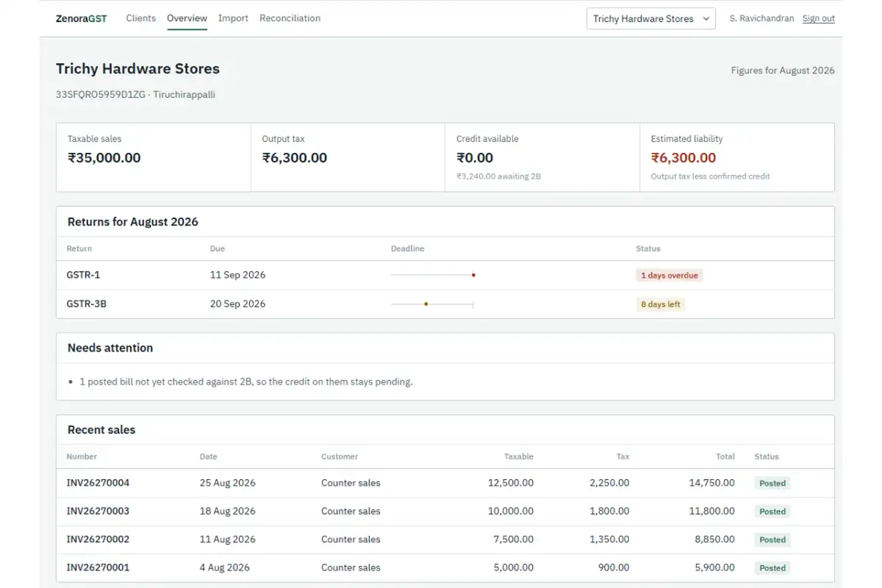Click the Sign out link
Image resolution: width=882 pixels, height=588 pixels.
click(818, 18)
